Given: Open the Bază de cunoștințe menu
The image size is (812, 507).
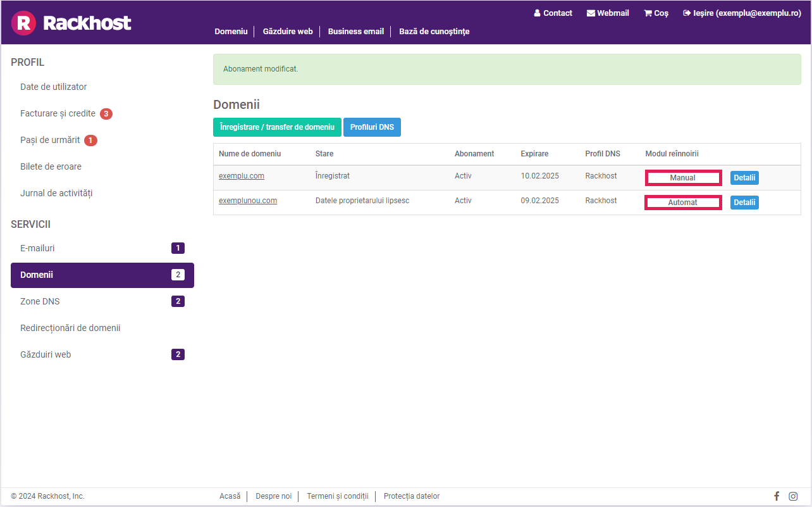Looking at the screenshot, I should [434, 31].
